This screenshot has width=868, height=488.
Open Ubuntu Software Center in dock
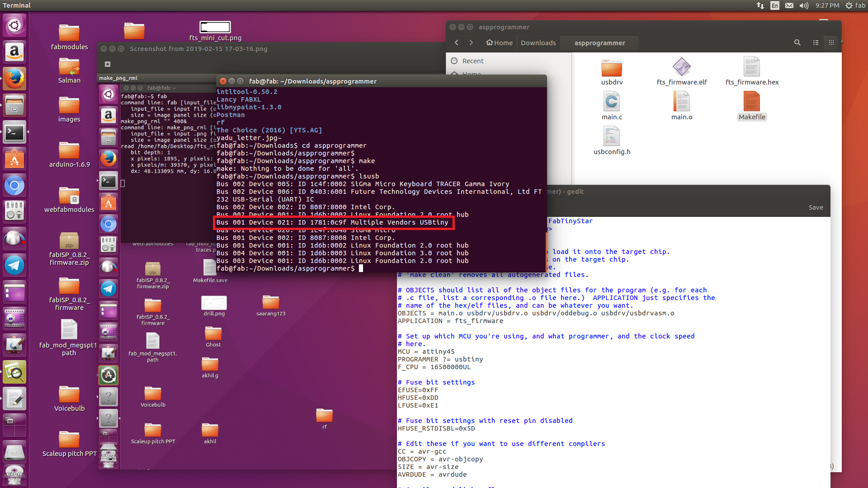pyautogui.click(x=14, y=159)
